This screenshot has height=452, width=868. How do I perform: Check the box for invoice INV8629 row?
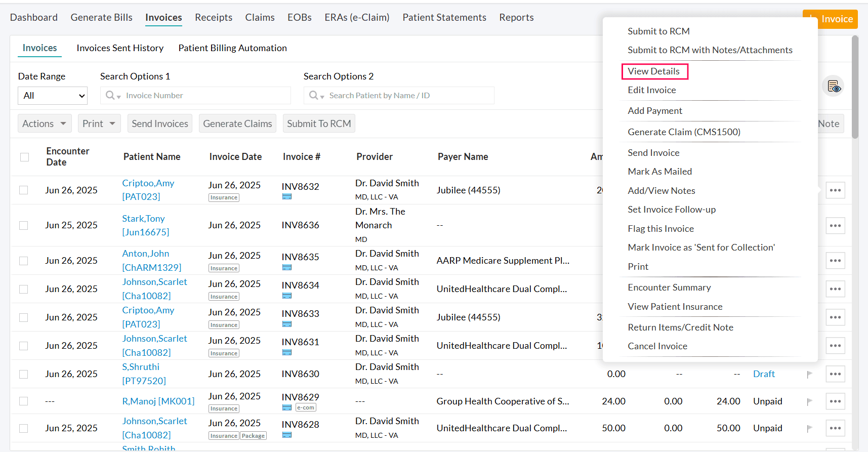click(23, 401)
